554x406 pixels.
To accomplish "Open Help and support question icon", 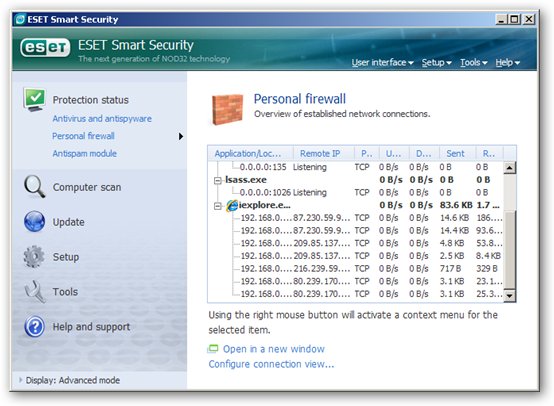I will (34, 326).
